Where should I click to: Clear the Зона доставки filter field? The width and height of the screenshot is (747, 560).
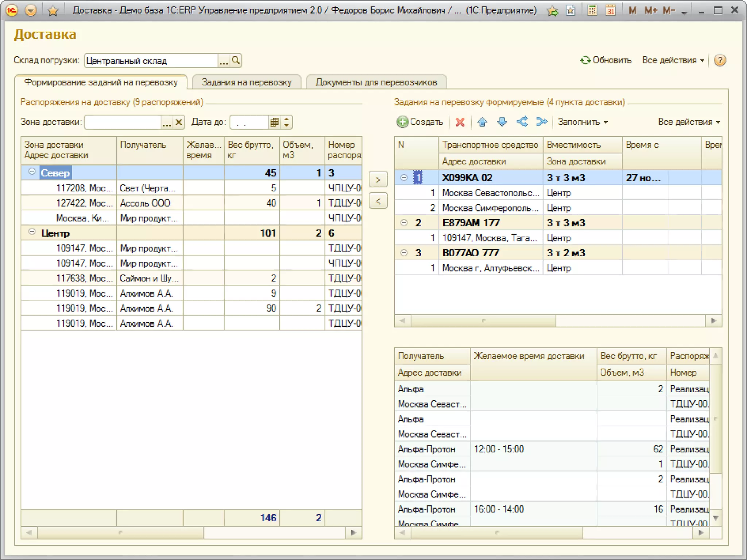[x=179, y=122]
